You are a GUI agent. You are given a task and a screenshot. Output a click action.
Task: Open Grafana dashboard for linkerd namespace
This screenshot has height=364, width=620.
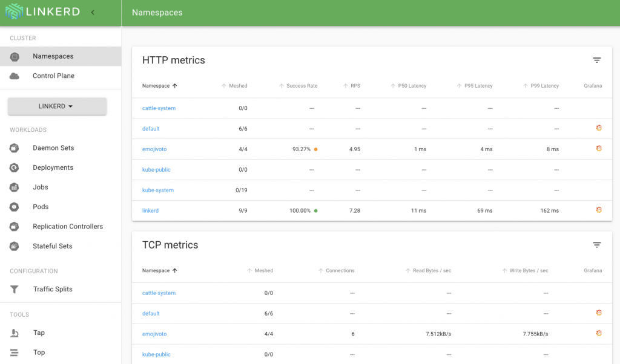(x=599, y=210)
